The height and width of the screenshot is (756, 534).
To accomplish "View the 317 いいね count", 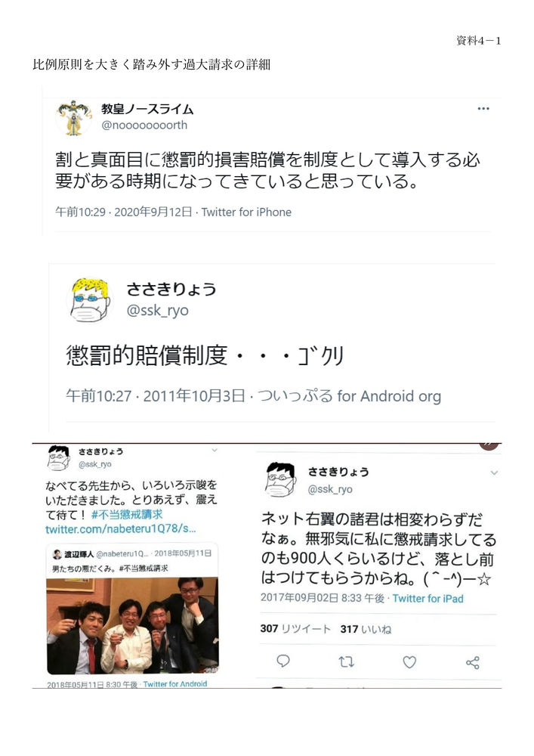I will (x=366, y=629).
